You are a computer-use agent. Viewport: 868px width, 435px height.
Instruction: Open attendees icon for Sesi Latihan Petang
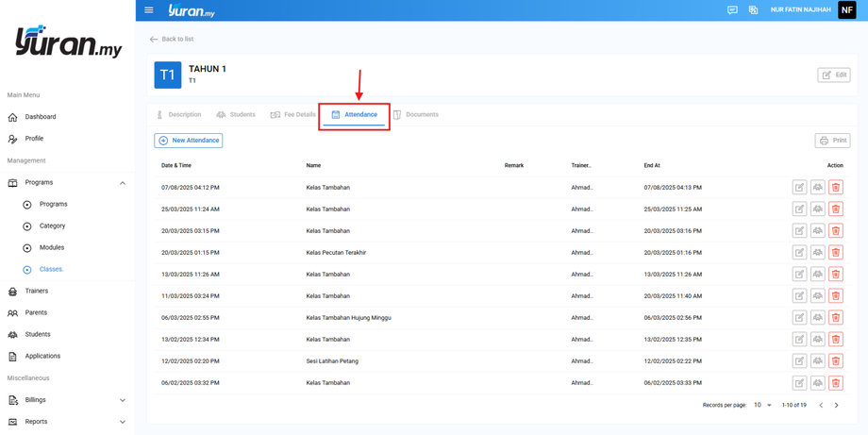click(x=817, y=361)
